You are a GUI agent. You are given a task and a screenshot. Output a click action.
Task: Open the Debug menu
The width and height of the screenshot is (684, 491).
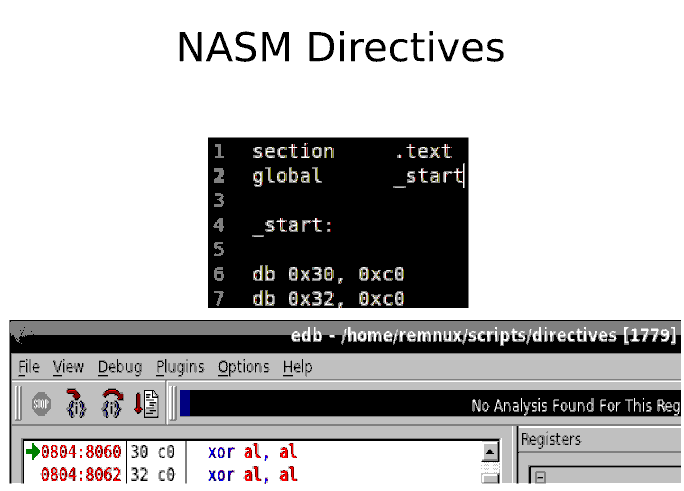click(x=120, y=367)
